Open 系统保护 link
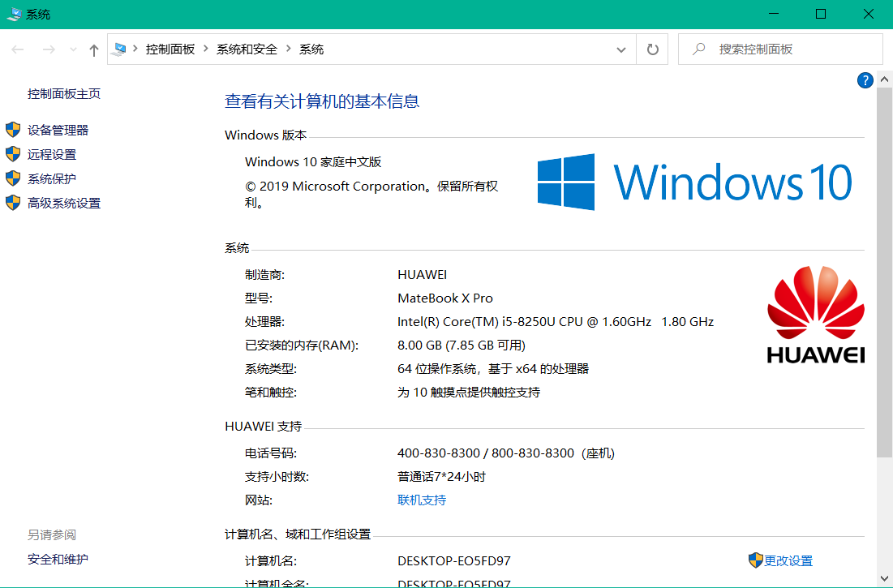The width and height of the screenshot is (893, 588). [x=52, y=178]
